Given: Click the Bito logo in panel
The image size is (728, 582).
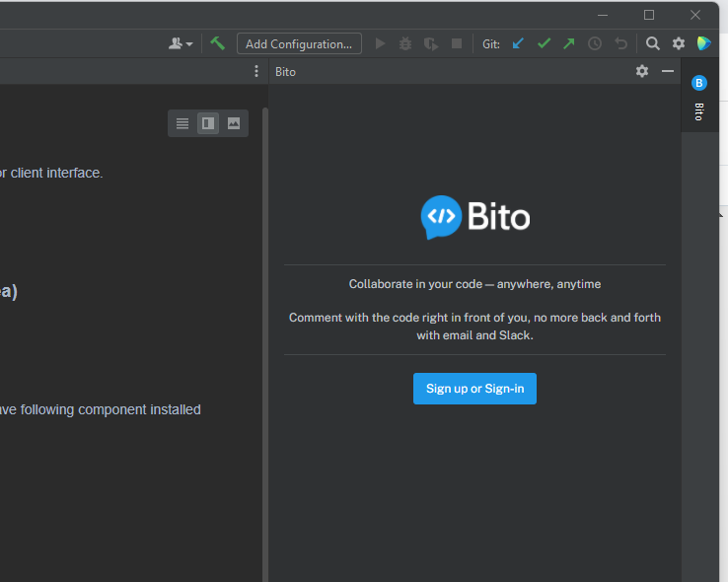Looking at the screenshot, I should coord(474,217).
